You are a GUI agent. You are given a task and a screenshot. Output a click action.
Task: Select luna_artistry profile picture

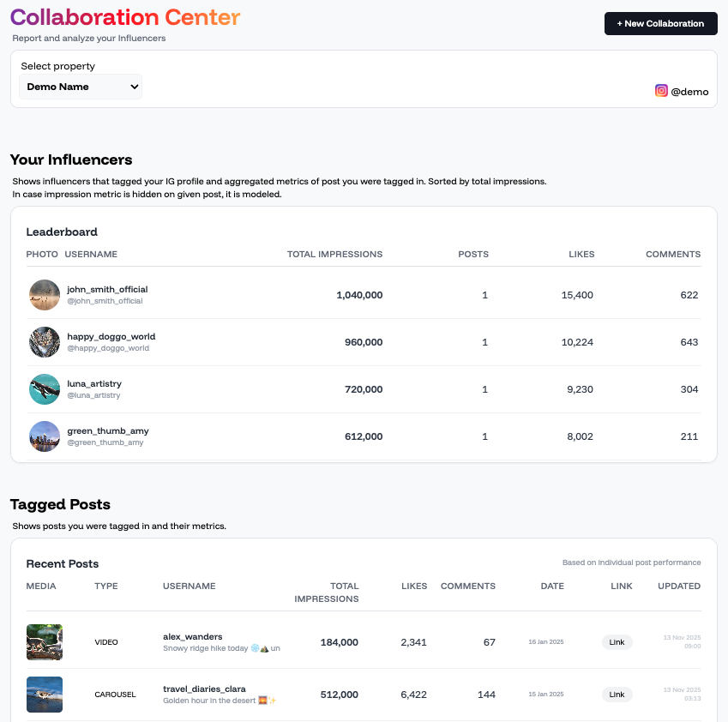[45, 389]
